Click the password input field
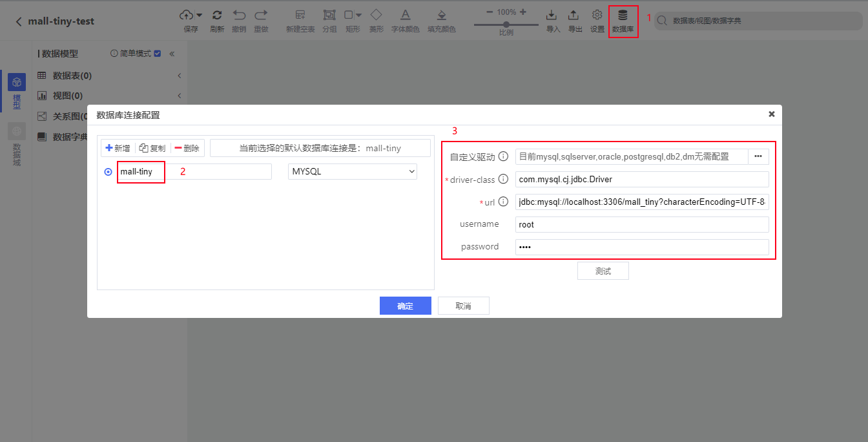This screenshot has height=442, width=868. tap(642, 247)
